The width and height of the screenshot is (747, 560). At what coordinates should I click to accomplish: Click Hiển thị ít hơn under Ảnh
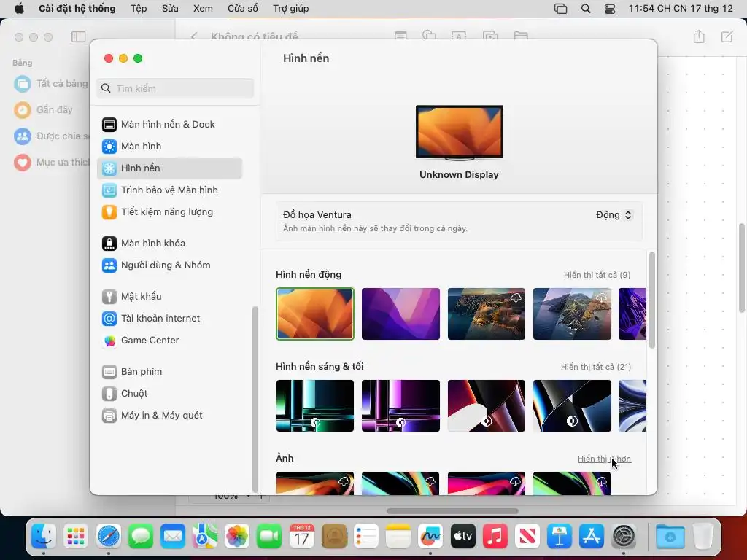point(604,459)
